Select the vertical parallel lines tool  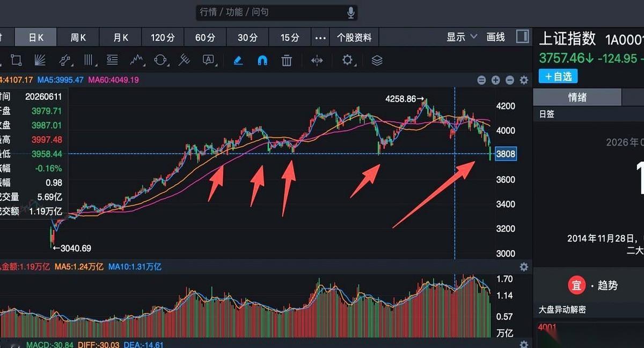tap(89, 60)
